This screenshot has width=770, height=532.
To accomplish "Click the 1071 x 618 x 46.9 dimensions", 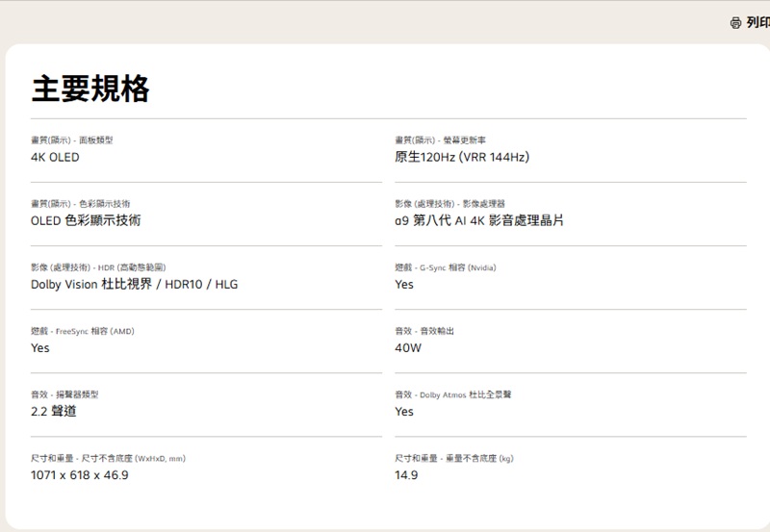I will (x=79, y=475).
